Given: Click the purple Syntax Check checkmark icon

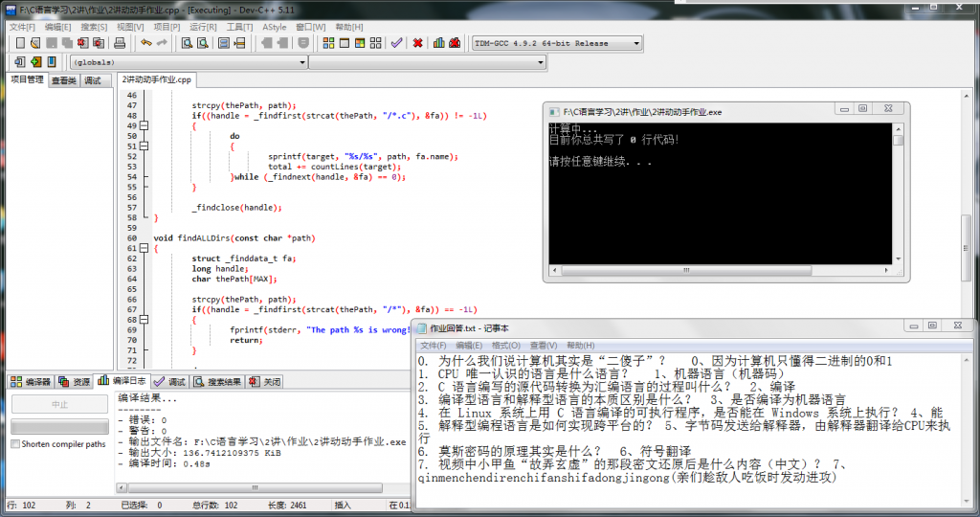Looking at the screenshot, I should pyautogui.click(x=396, y=43).
